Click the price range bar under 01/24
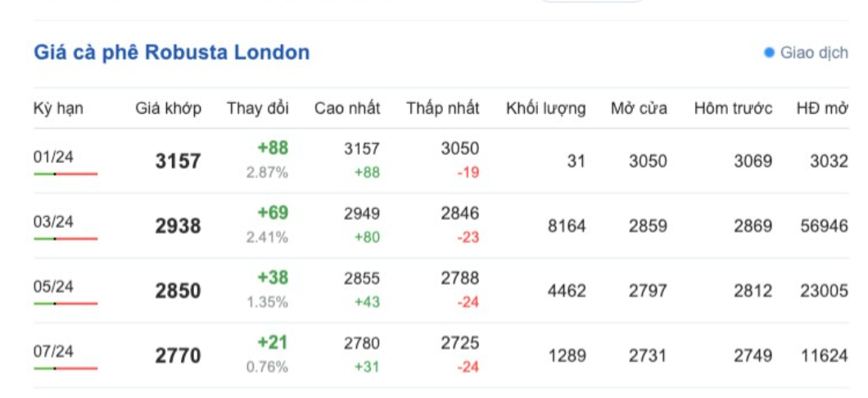The width and height of the screenshot is (868, 398). (66, 174)
